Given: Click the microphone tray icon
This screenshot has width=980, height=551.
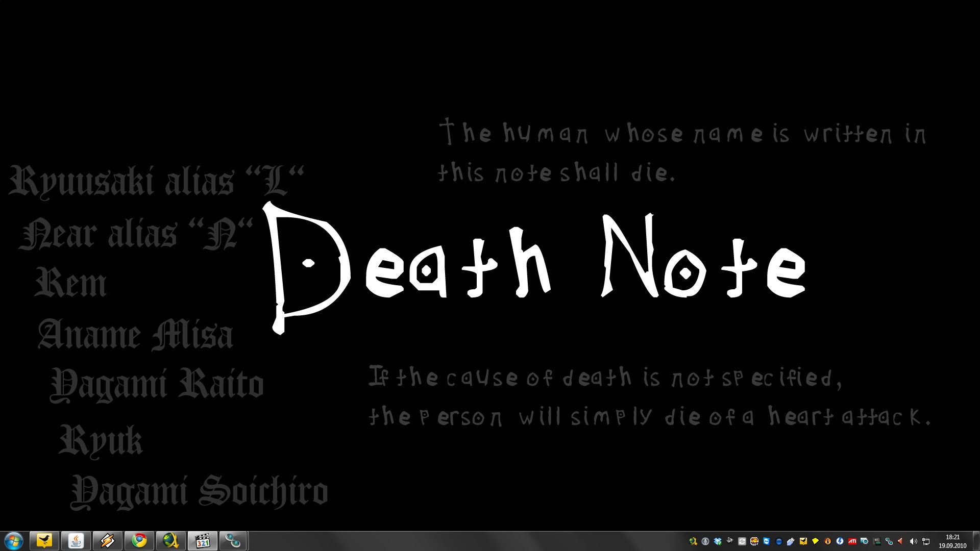Looking at the screenshot, I should (x=705, y=541).
